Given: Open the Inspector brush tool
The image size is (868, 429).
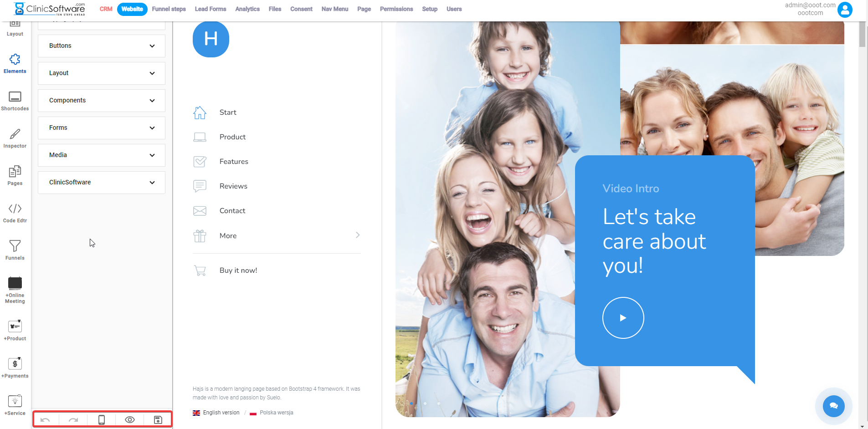Looking at the screenshot, I should click(15, 138).
